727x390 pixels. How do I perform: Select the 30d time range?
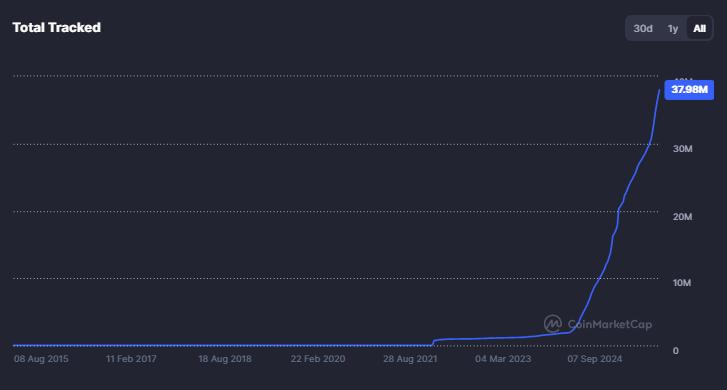[x=643, y=28]
